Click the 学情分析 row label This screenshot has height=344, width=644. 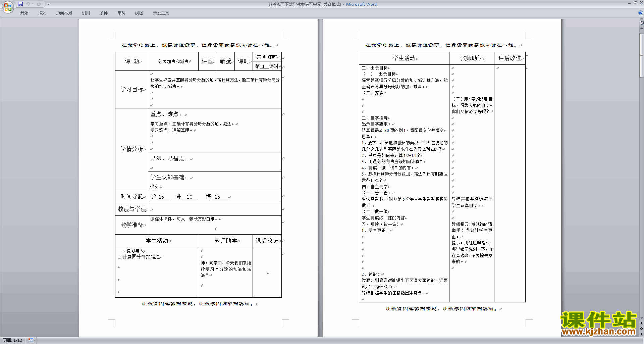[132, 149]
